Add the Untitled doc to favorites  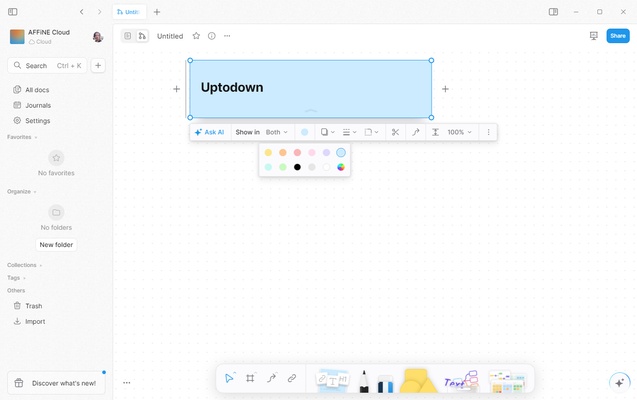[196, 36]
